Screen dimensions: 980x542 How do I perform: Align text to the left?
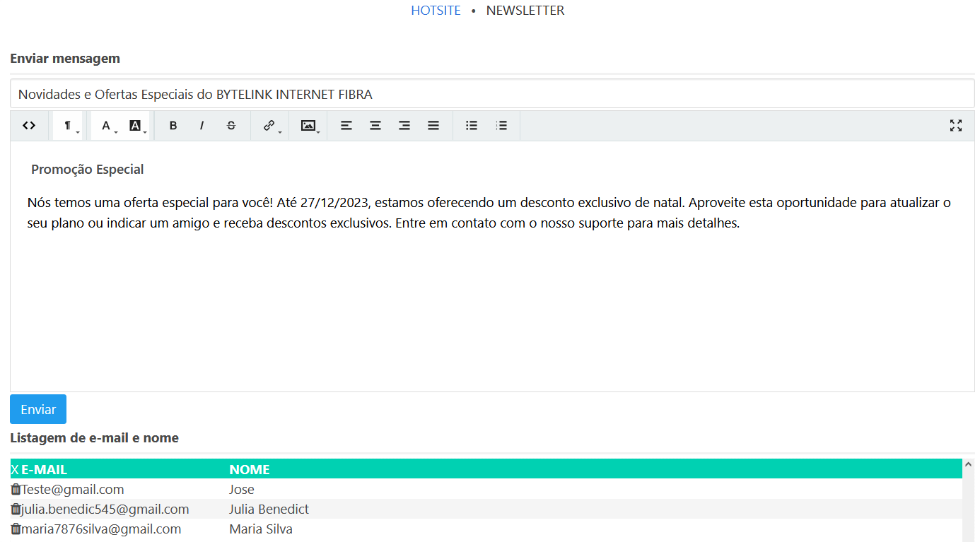(x=346, y=126)
